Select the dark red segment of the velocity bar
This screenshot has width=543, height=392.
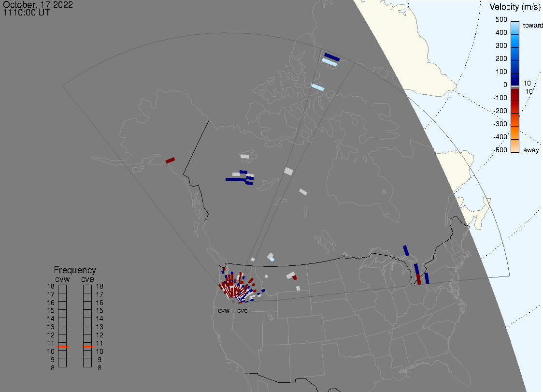pyautogui.click(x=515, y=101)
